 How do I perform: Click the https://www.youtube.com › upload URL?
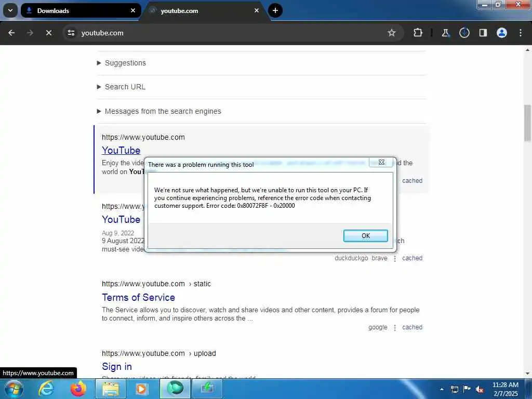click(159, 353)
